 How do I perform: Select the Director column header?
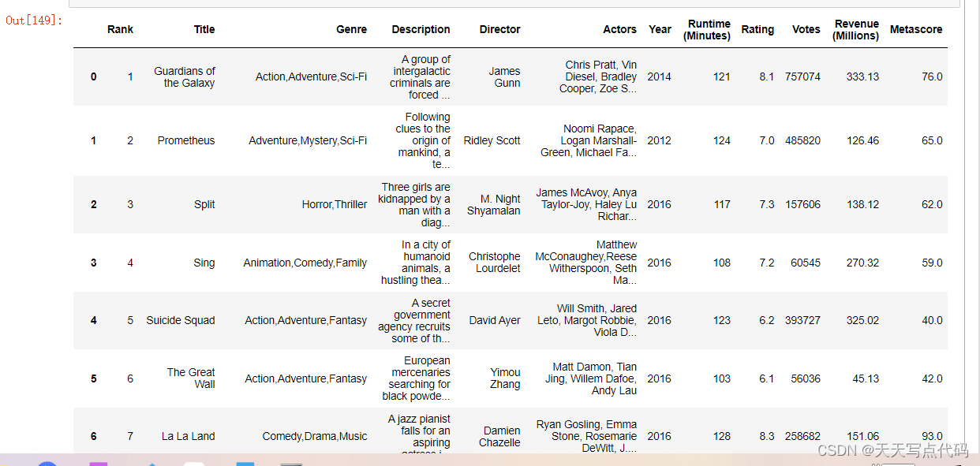click(499, 29)
